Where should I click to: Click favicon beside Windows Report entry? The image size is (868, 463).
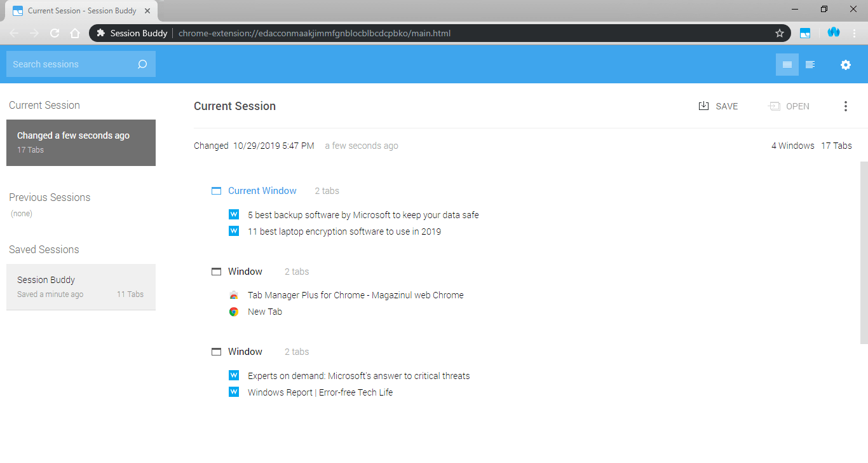(234, 392)
